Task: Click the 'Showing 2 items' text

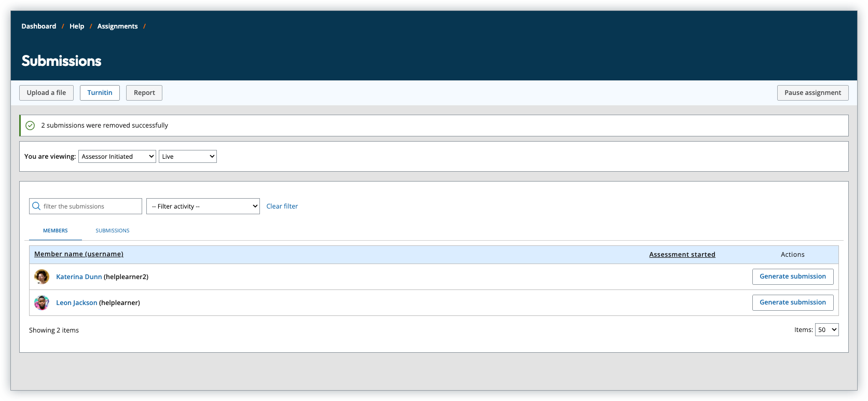Action: click(x=54, y=330)
